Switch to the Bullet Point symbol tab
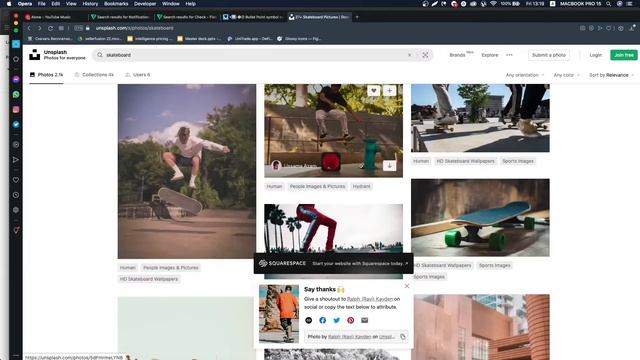Screen dimensions: 640x360 click(x=253, y=17)
